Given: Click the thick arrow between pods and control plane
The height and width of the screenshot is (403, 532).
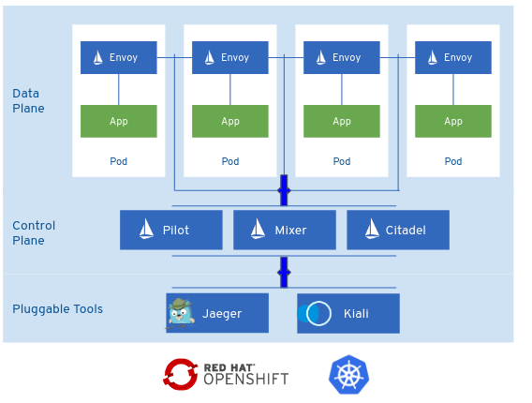Looking at the screenshot, I should point(284,190).
